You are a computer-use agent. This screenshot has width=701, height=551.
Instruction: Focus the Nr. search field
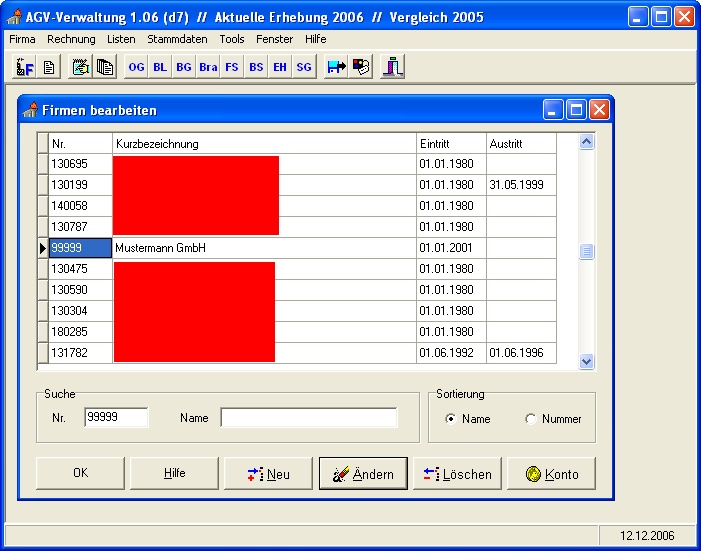click(116, 417)
